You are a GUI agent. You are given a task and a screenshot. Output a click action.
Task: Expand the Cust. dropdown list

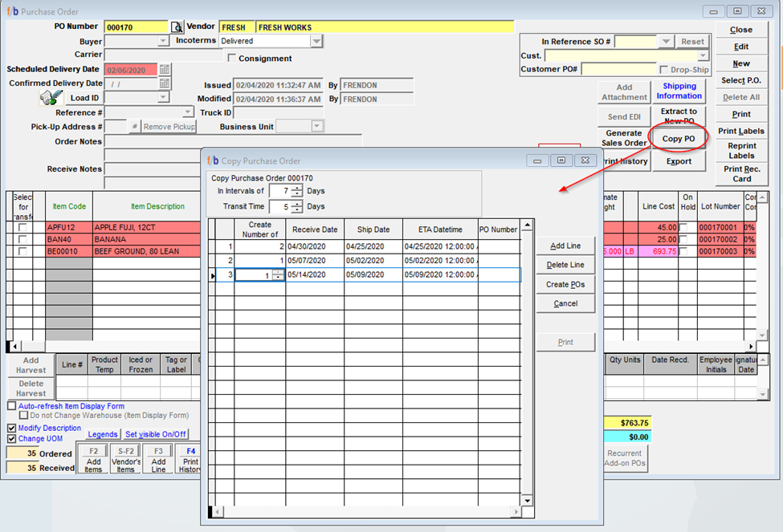coord(703,55)
